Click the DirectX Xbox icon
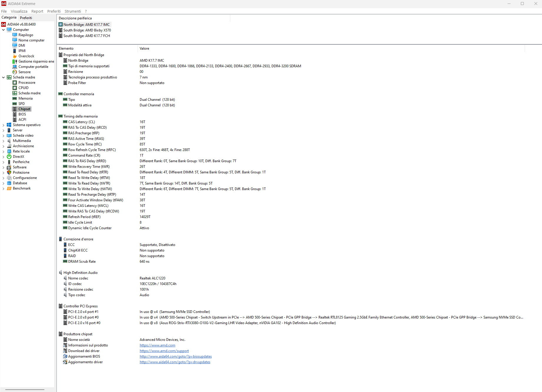This screenshot has height=392, width=542. click(x=9, y=157)
